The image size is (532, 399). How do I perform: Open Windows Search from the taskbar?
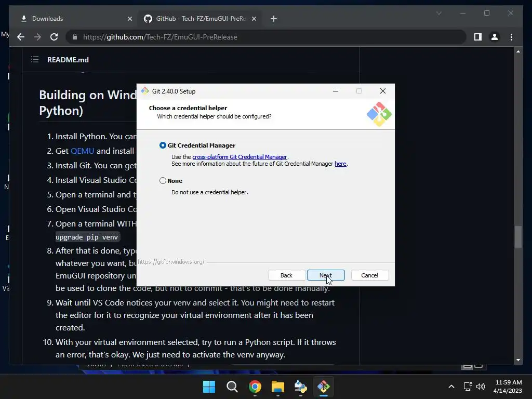pos(232,387)
